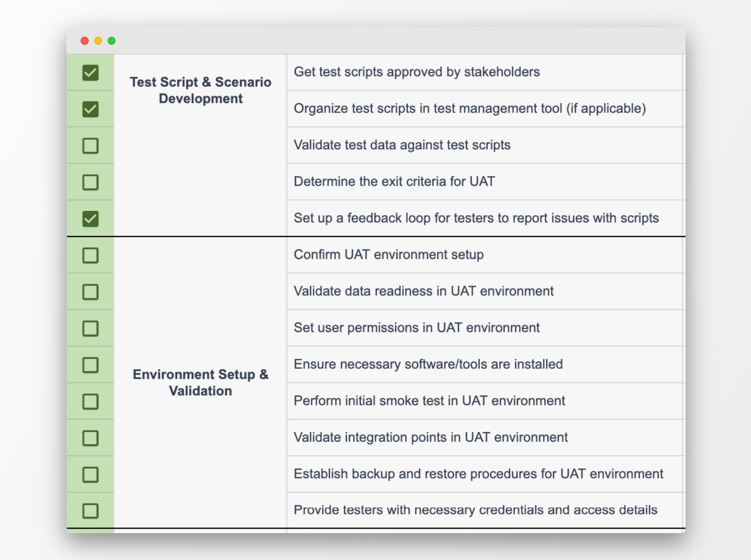751x560 pixels.
Task: Uncheck 'Organize test scripts in test management tool'
Action: (90, 109)
